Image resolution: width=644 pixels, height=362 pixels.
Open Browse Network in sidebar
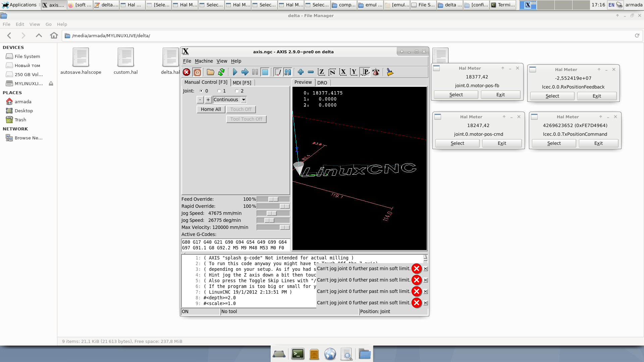coord(28,138)
